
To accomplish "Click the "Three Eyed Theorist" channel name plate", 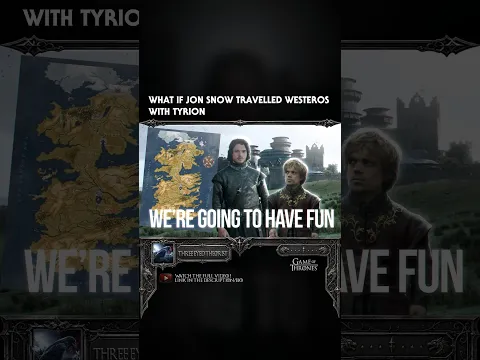I will tap(204, 254).
